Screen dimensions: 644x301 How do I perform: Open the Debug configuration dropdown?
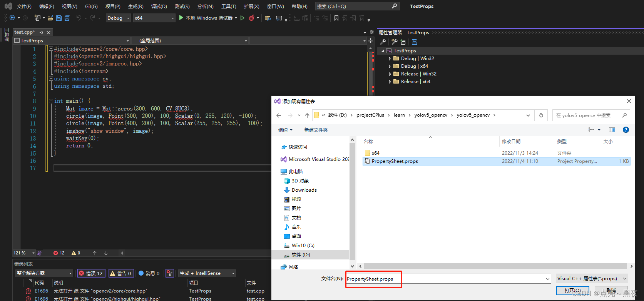tap(118, 18)
